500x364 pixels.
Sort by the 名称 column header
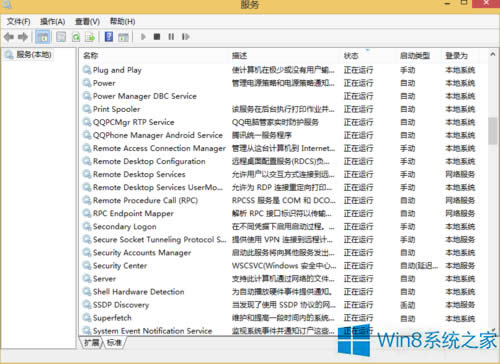pyautogui.click(x=91, y=56)
